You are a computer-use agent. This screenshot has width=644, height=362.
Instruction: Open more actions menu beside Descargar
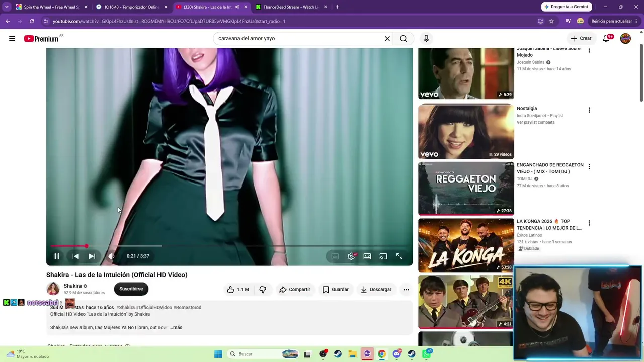pyautogui.click(x=406, y=289)
